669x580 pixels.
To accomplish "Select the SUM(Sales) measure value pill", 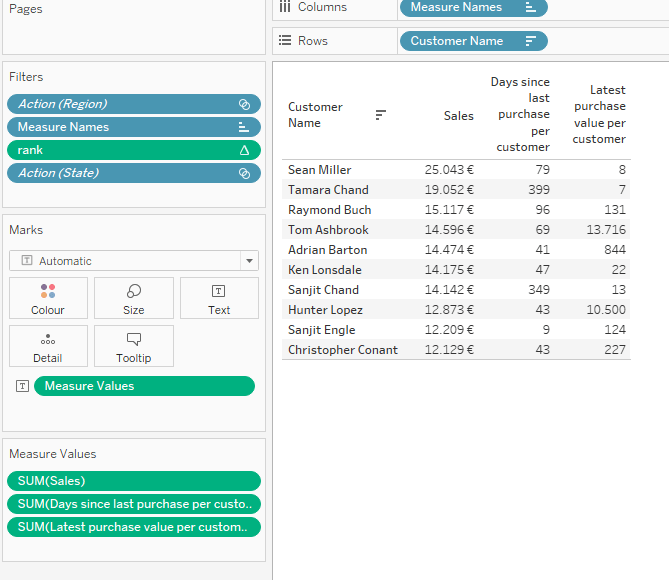I will (133, 481).
